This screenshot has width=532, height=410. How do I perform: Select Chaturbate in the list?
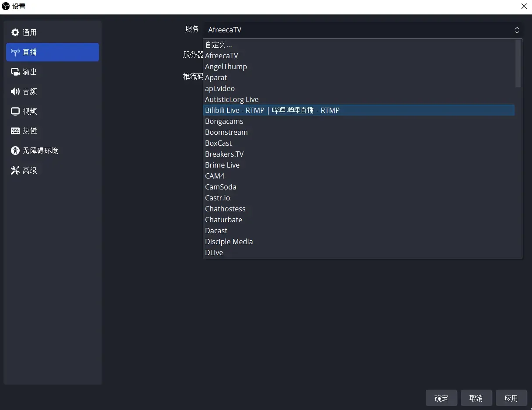[359, 220]
